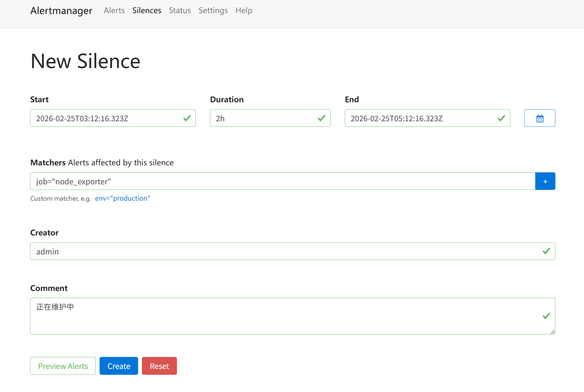Image resolution: width=584 pixels, height=392 pixels.
Task: Open the Help menu item
Action: [x=244, y=11]
